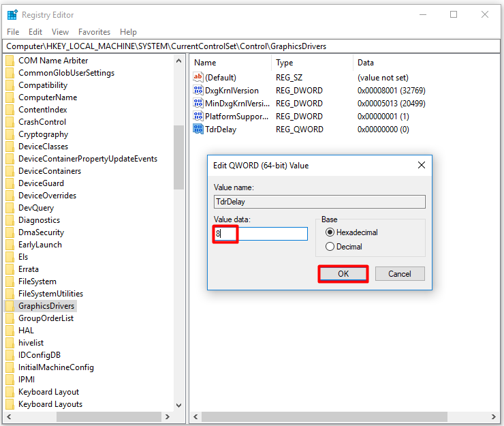Click the (Default) string value icon

[198, 77]
